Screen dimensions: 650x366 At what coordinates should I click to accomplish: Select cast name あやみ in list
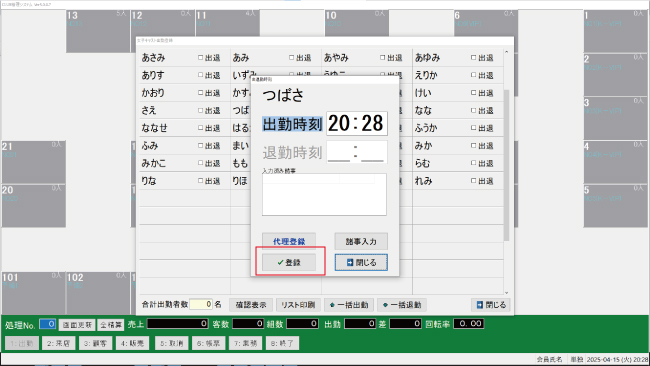click(x=336, y=58)
